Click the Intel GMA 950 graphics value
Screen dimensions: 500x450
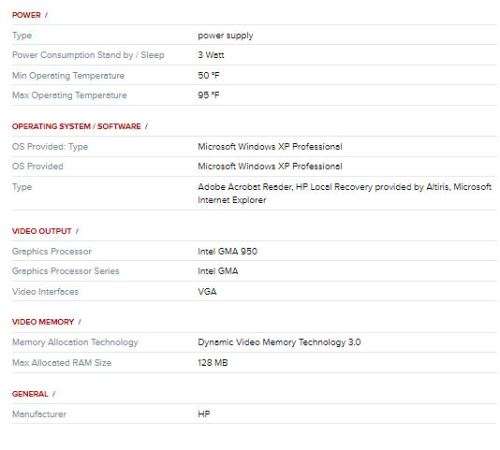227,251
